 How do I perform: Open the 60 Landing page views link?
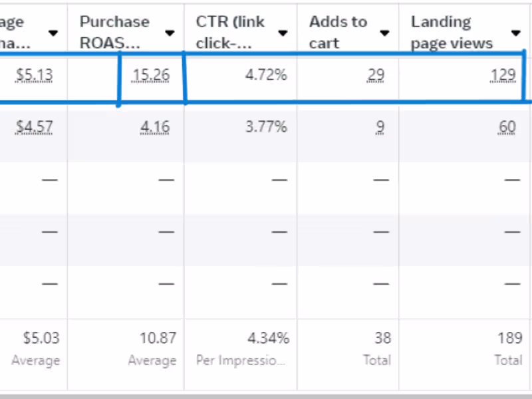tap(507, 126)
